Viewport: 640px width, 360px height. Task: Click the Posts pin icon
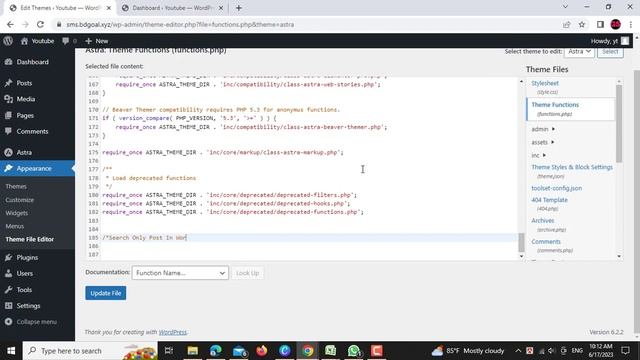click(x=9, y=83)
